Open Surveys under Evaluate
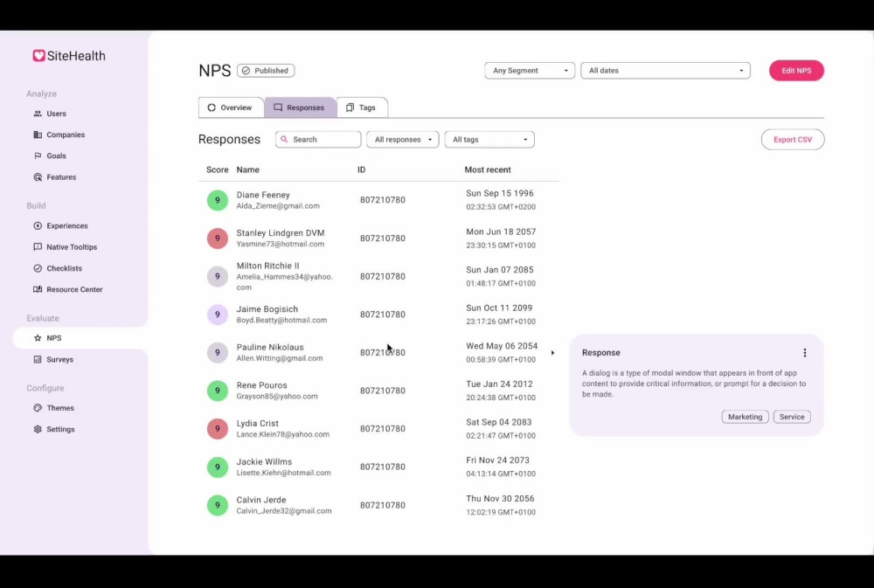The width and height of the screenshot is (874, 588). (x=53, y=359)
